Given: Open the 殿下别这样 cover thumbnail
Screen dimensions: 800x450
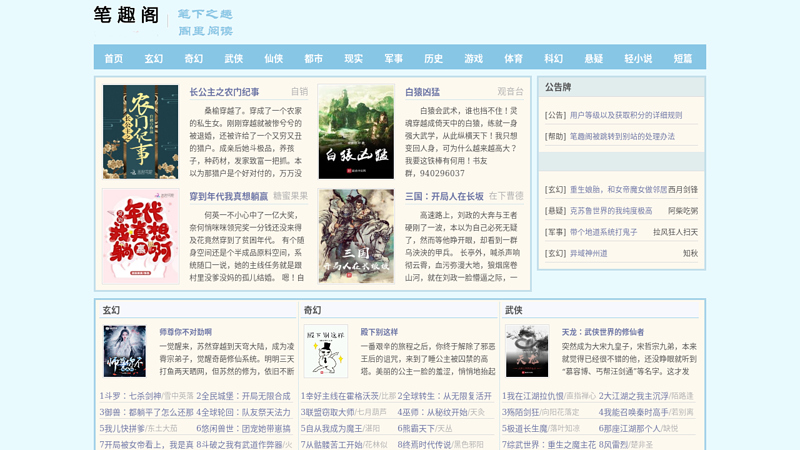Looking at the screenshot, I should coord(326,351).
